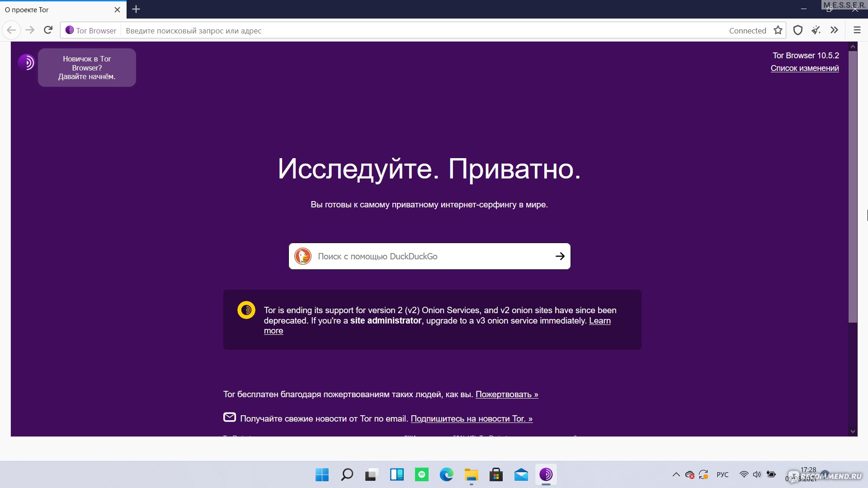Click the Подпишитесь на новости Tor link
868x488 pixels.
pyautogui.click(x=471, y=419)
